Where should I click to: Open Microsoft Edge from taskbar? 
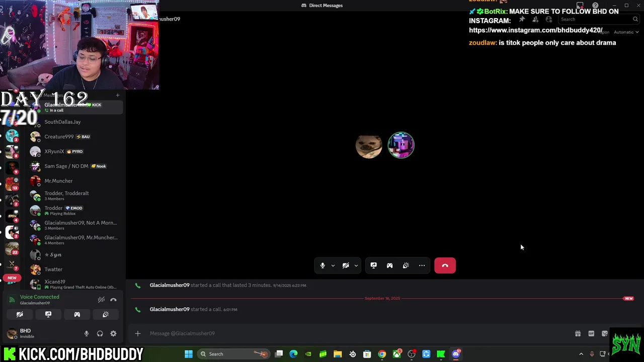click(293, 354)
